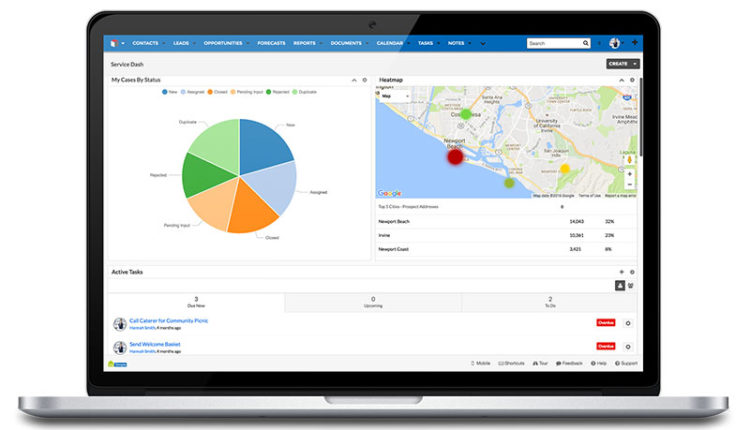
Task: Click the map zoom in plus button
Action: 629,174
